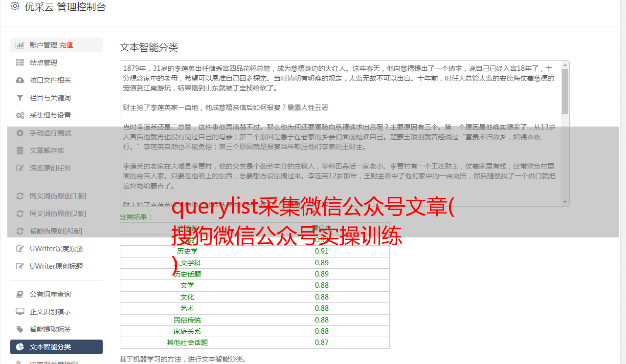Click the text area scrollbar thumb
The width and height of the screenshot is (626, 364).
click(x=565, y=91)
